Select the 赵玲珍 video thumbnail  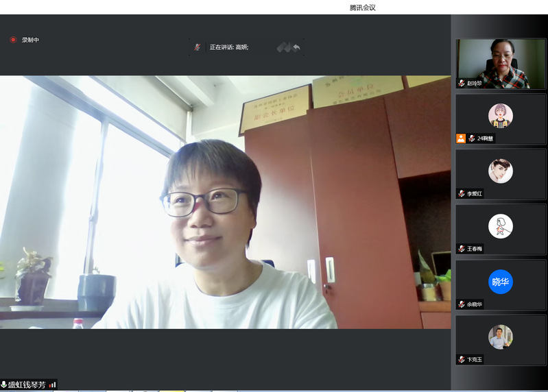pos(501,63)
